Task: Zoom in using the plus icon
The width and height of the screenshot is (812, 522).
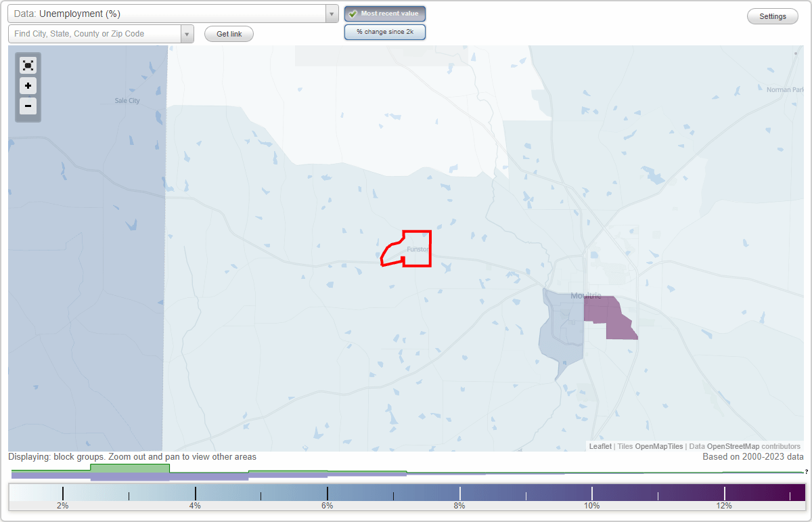Action: click(x=28, y=86)
